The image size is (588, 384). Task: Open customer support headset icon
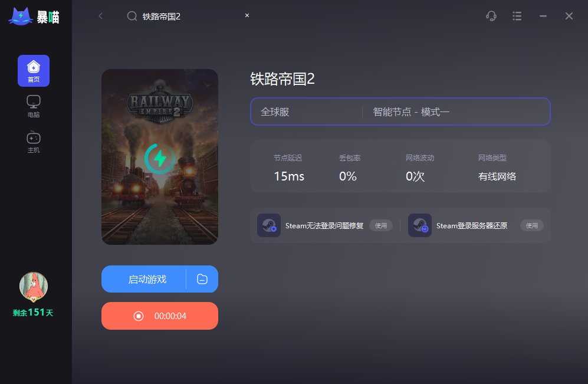point(491,16)
